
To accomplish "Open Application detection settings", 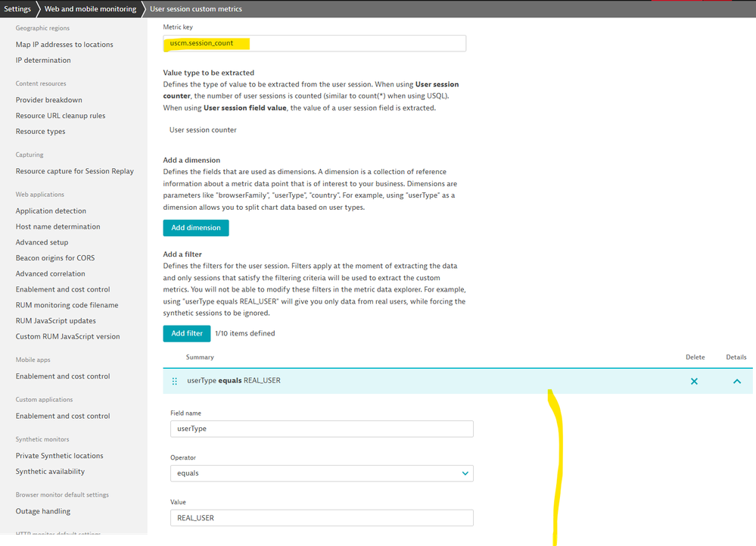I will coord(51,211).
